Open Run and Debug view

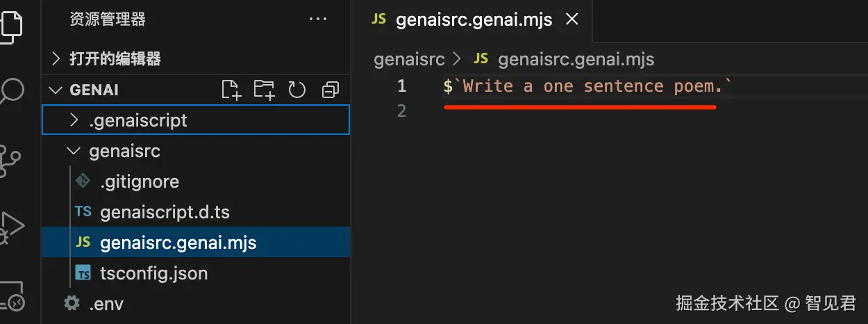(x=12, y=226)
